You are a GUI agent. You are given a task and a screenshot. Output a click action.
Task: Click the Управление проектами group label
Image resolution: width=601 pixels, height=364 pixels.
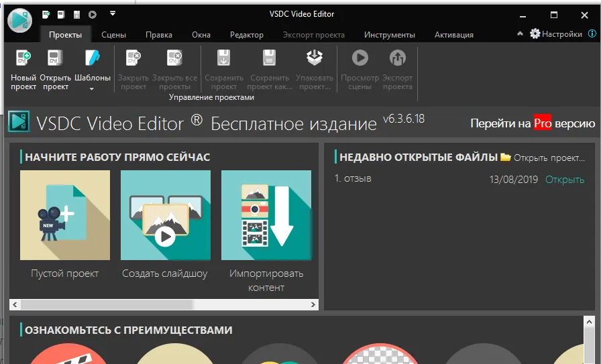[211, 97]
